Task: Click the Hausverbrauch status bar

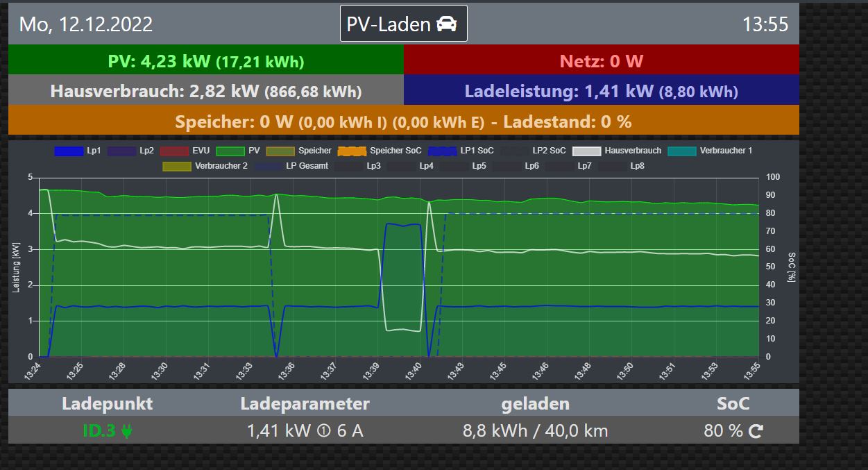Action: pyautogui.click(x=206, y=92)
